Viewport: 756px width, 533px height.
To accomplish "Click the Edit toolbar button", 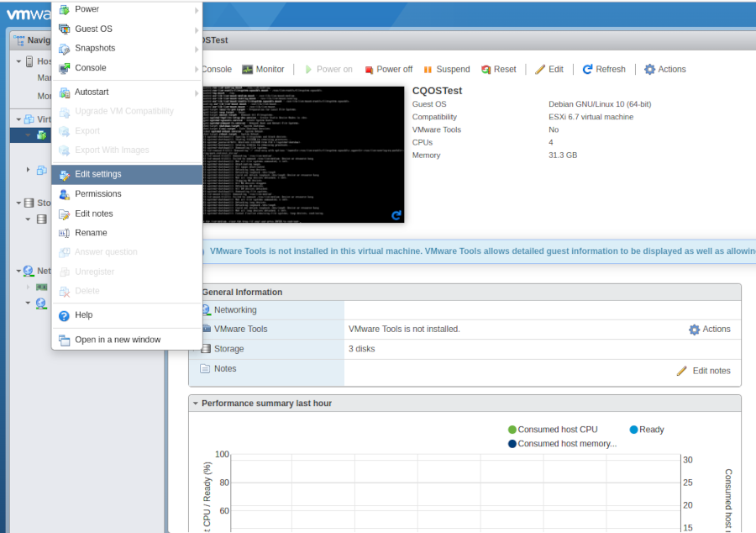I will [x=549, y=70].
